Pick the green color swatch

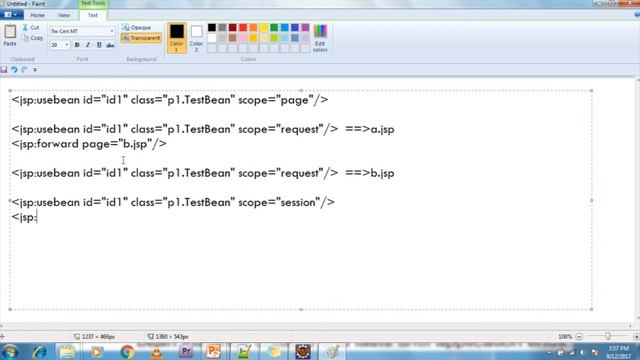click(274, 27)
